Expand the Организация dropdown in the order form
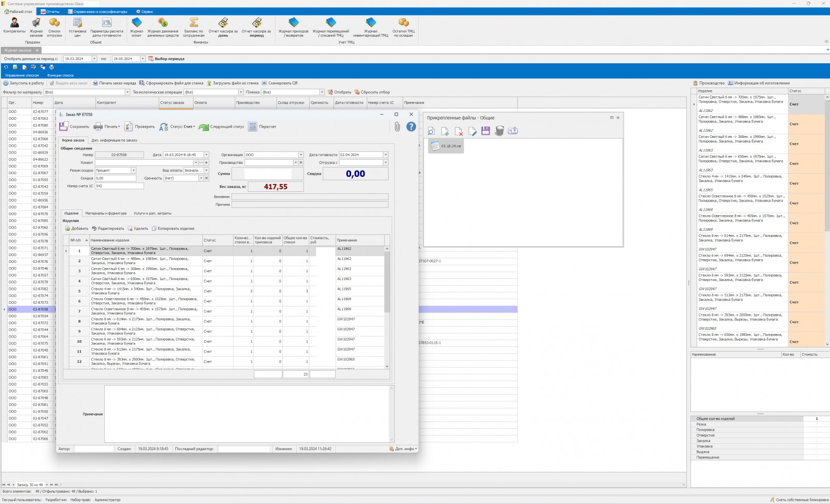This screenshot has width=830, height=504. tap(301, 155)
